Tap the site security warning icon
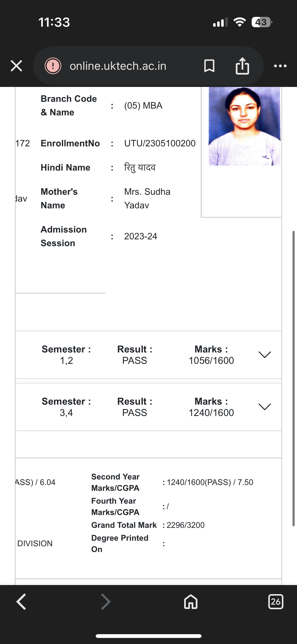 53,66
